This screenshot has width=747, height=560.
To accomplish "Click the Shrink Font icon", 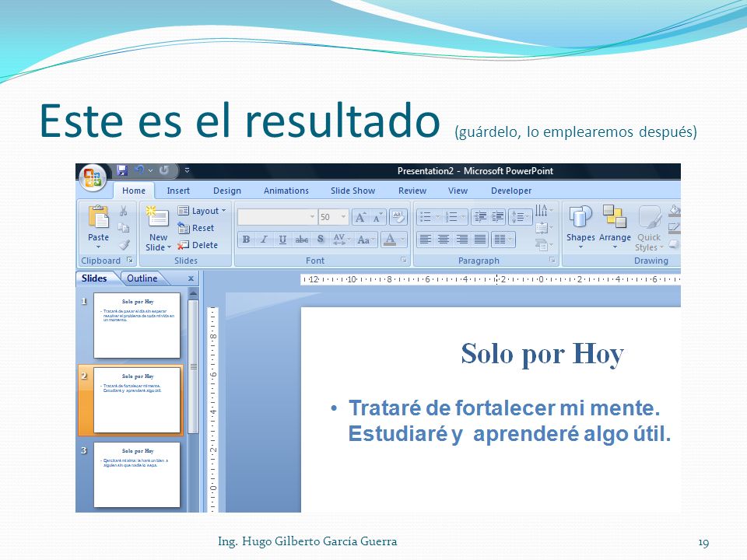I will (378, 217).
